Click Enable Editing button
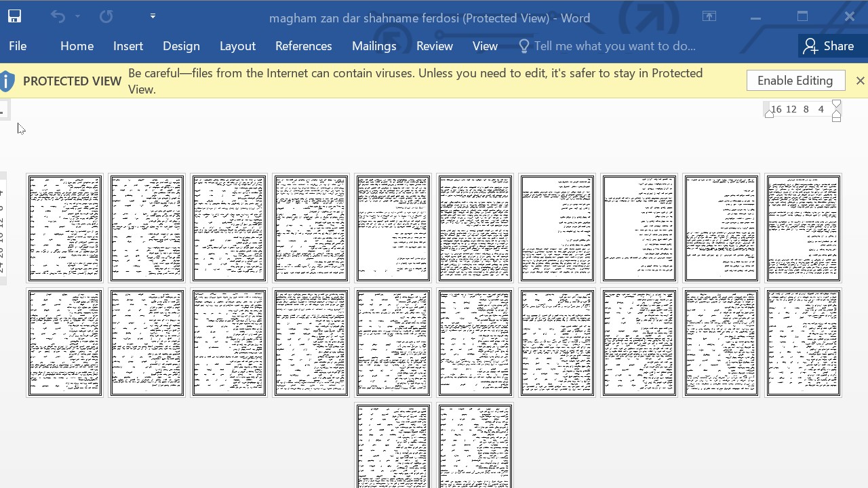The height and width of the screenshot is (488, 868). 795,81
